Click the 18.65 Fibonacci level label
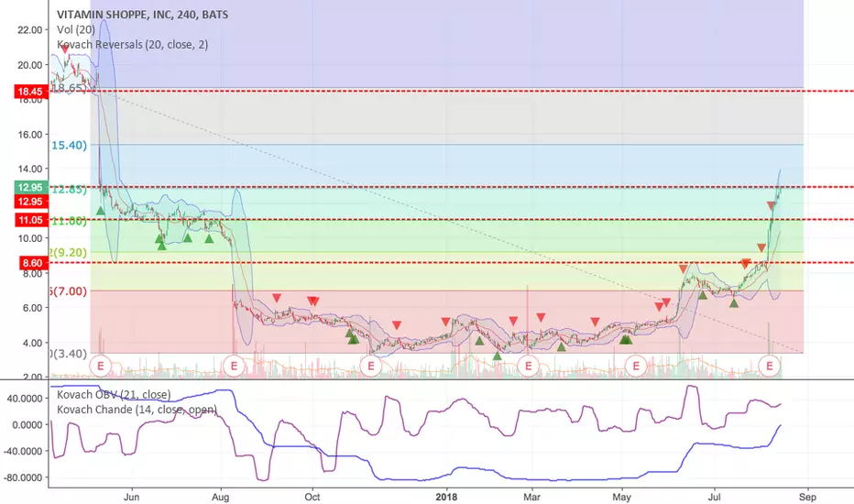The image size is (854, 504). (70, 88)
